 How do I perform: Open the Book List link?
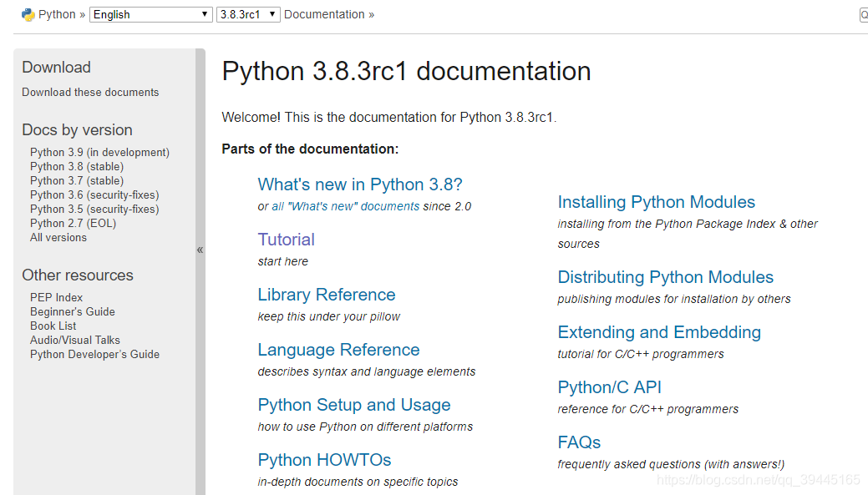[x=53, y=326]
